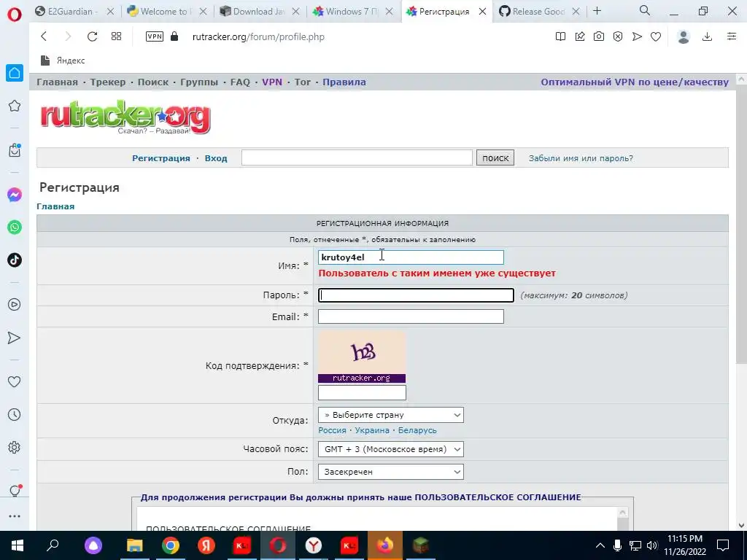Click the Вход link
Screen dimensions: 747x560
[216, 158]
